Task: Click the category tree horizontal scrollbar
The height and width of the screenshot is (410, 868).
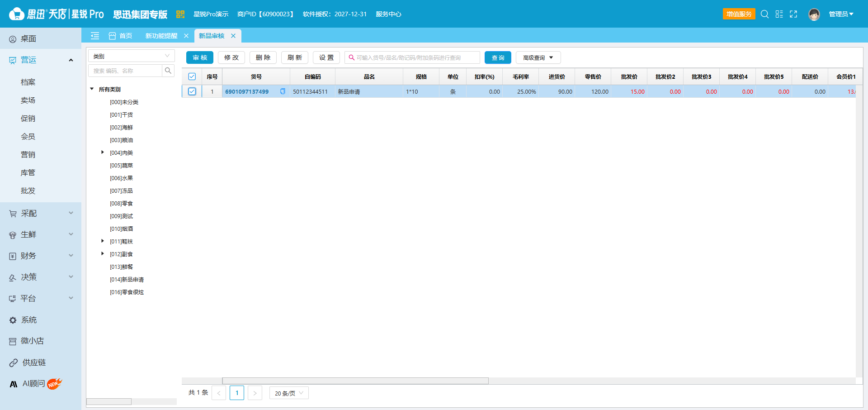Action: point(109,401)
